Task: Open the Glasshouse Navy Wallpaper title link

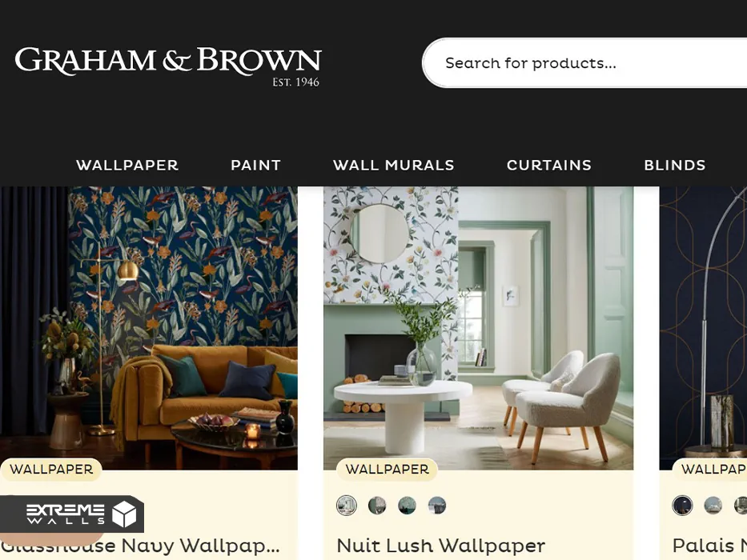Action: [139, 546]
